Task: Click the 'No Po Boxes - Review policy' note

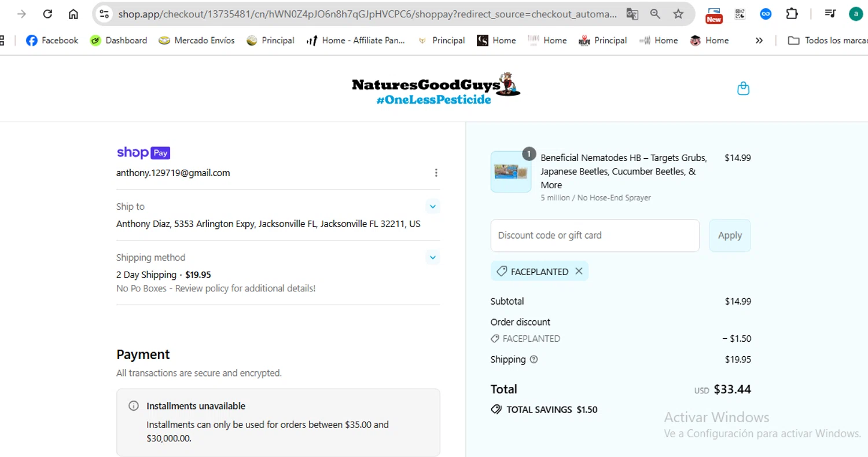Action: 216,288
